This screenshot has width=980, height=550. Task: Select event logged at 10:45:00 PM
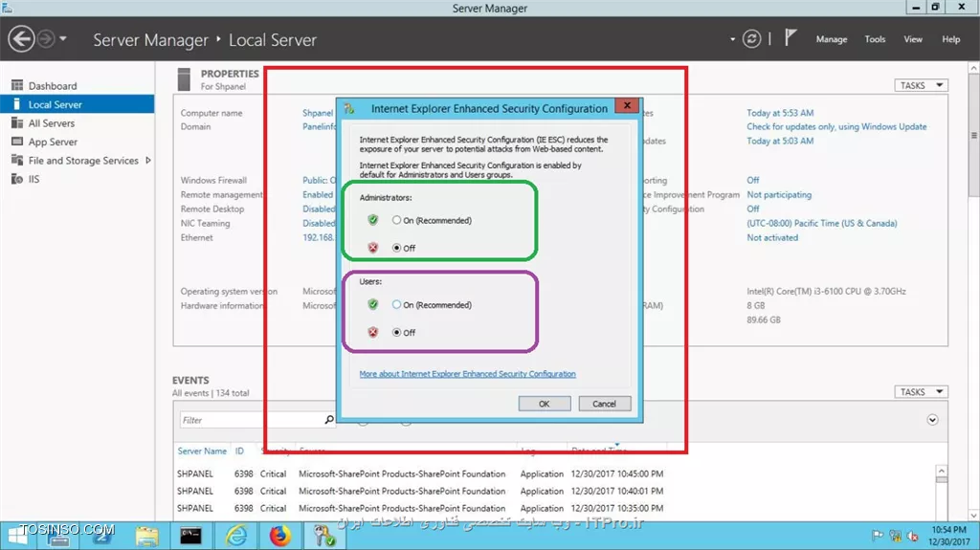[420, 473]
